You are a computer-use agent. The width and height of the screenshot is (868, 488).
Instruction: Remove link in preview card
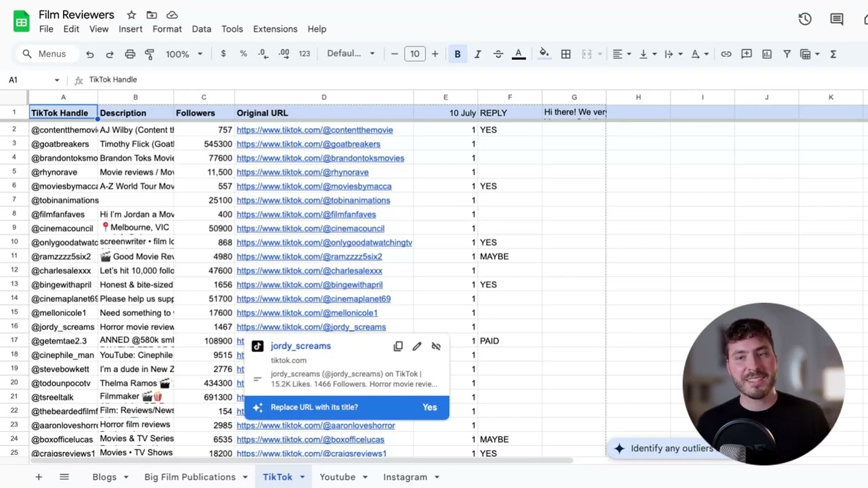click(436, 346)
